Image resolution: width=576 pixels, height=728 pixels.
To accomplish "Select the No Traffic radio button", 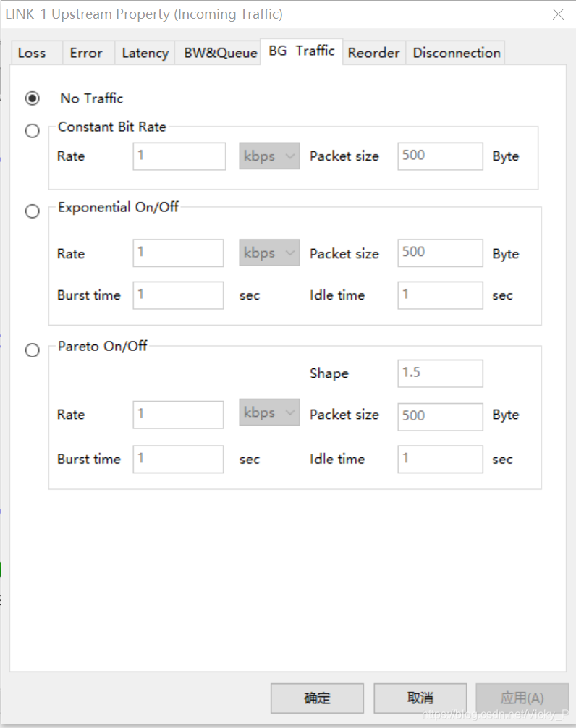I will (33, 98).
